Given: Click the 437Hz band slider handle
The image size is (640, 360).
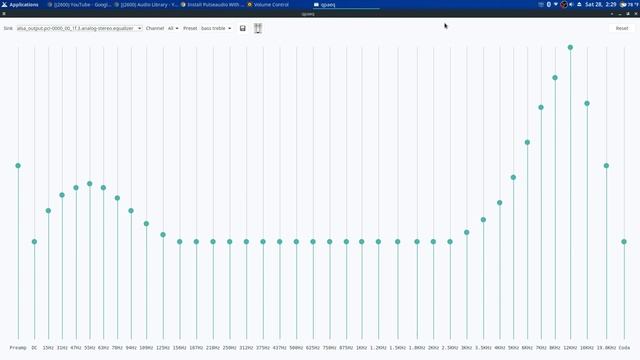Looking at the screenshot, I should (280, 242).
